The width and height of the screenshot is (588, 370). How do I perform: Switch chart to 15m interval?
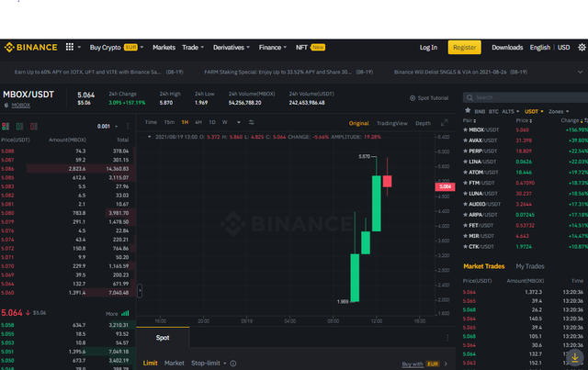[x=169, y=122]
